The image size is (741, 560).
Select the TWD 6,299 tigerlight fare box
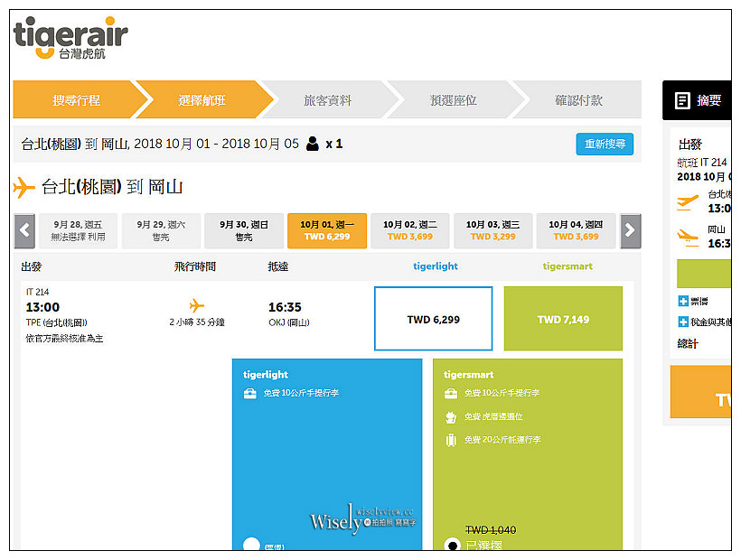point(433,318)
